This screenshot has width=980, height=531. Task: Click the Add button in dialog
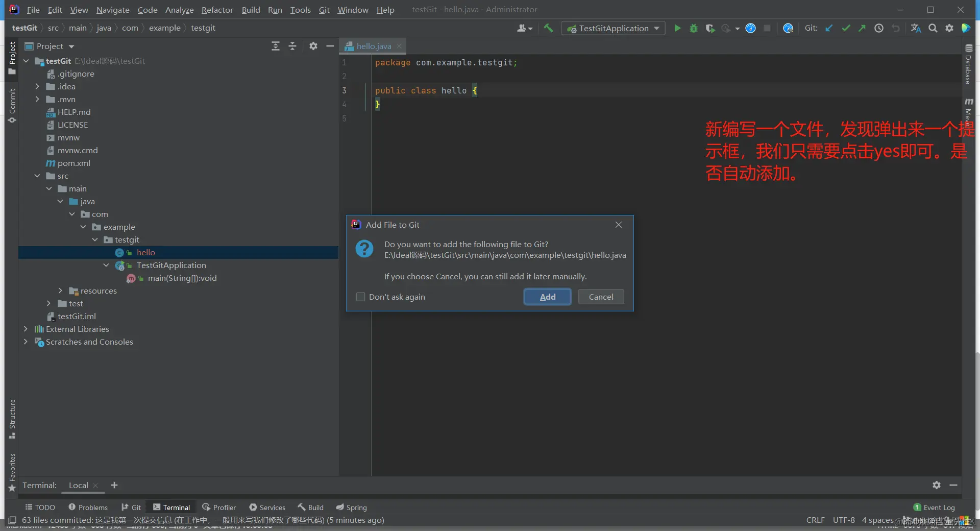(x=548, y=297)
